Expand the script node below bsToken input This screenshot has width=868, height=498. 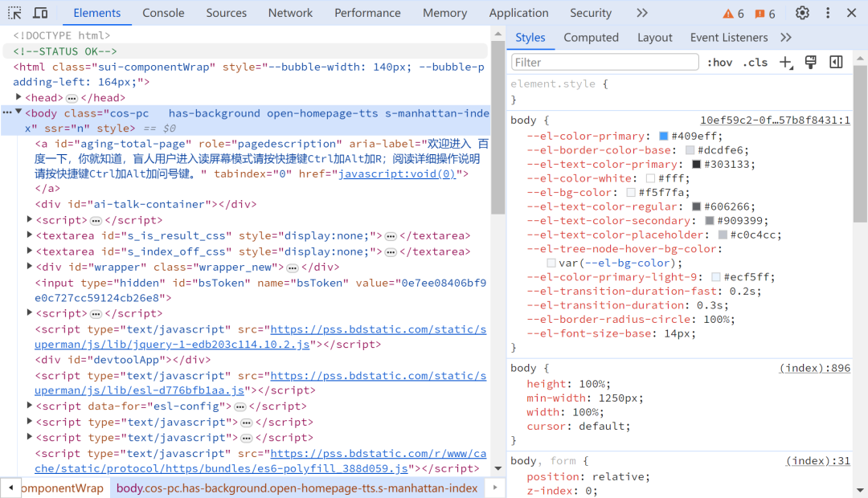(30, 312)
